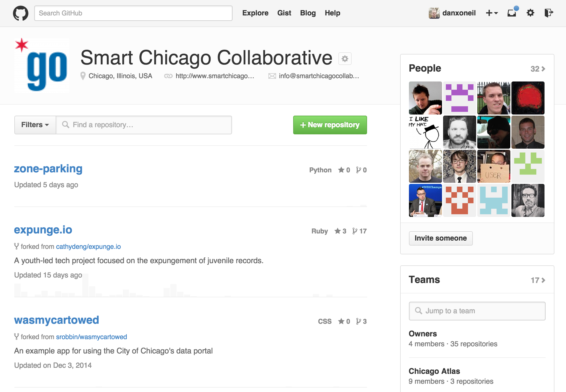Open the Owners team
The image size is (566, 392).
(423, 334)
